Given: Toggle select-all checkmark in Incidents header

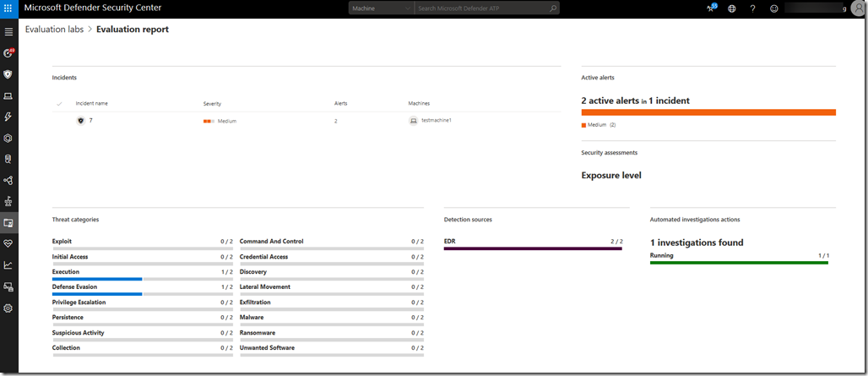Looking at the screenshot, I should tap(59, 104).
